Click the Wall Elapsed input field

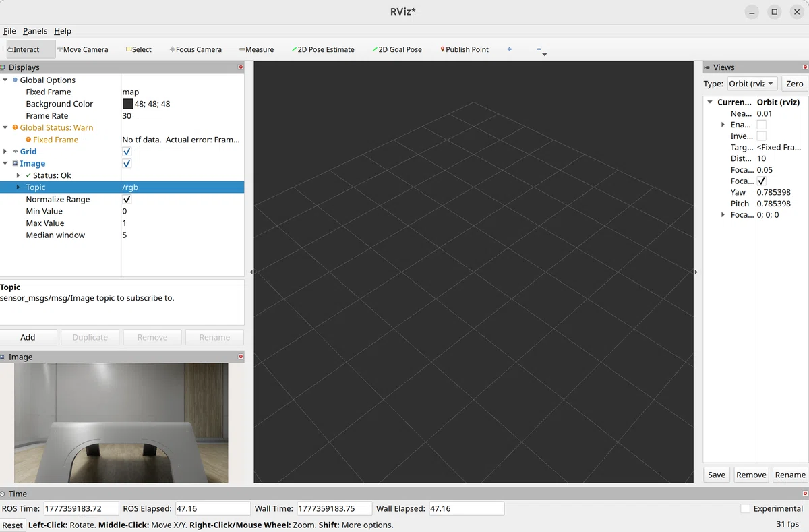[x=467, y=508]
